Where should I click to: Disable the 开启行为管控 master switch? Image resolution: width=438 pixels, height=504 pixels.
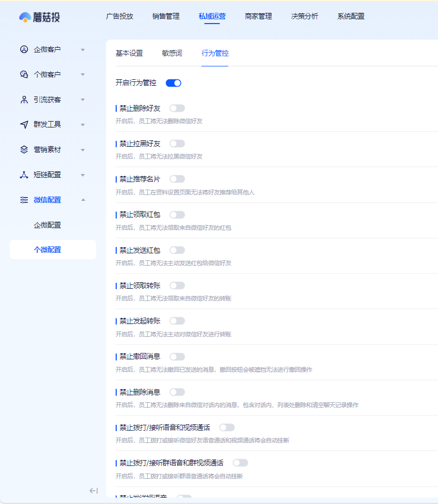pos(172,82)
